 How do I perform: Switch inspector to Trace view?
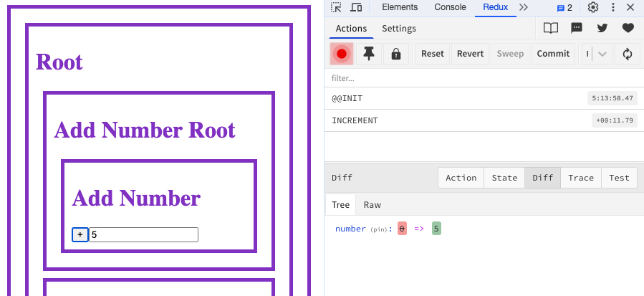click(581, 178)
